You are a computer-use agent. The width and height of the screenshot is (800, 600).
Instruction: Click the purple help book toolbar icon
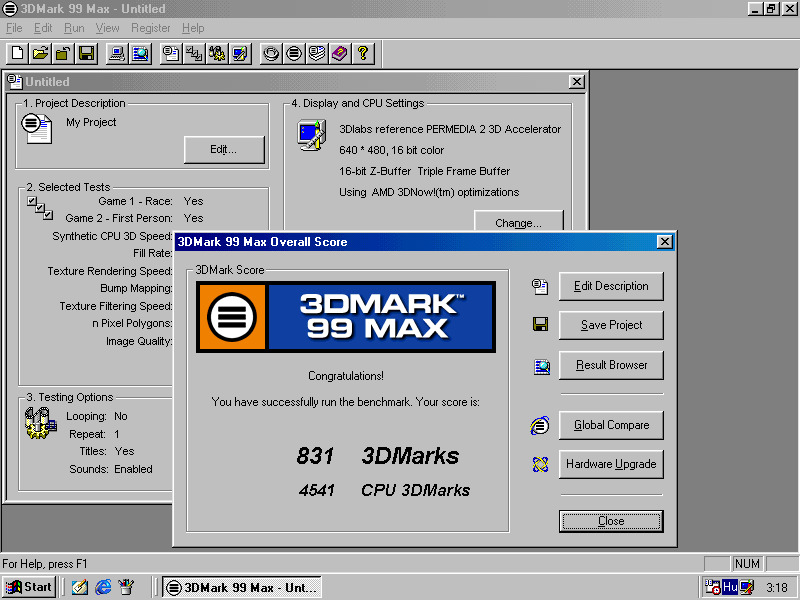(x=340, y=53)
